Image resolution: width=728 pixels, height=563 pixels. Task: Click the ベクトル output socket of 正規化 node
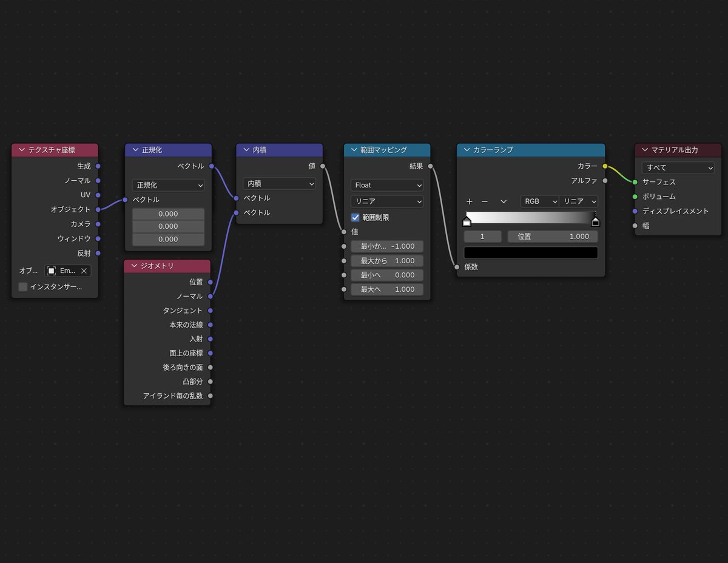211,166
